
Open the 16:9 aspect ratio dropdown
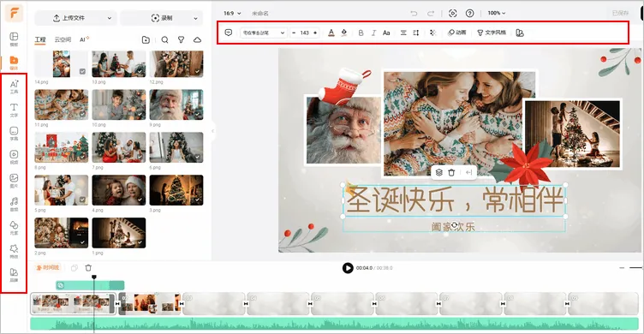[232, 13]
